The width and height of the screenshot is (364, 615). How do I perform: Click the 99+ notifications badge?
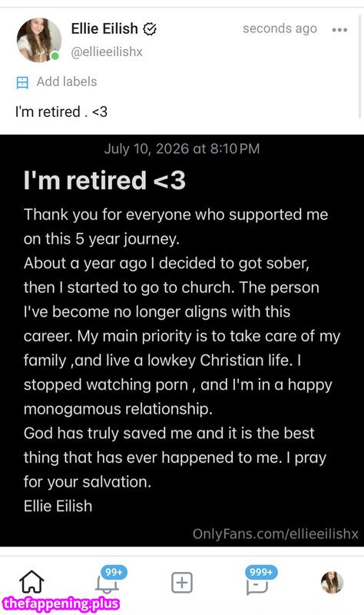[114, 572]
